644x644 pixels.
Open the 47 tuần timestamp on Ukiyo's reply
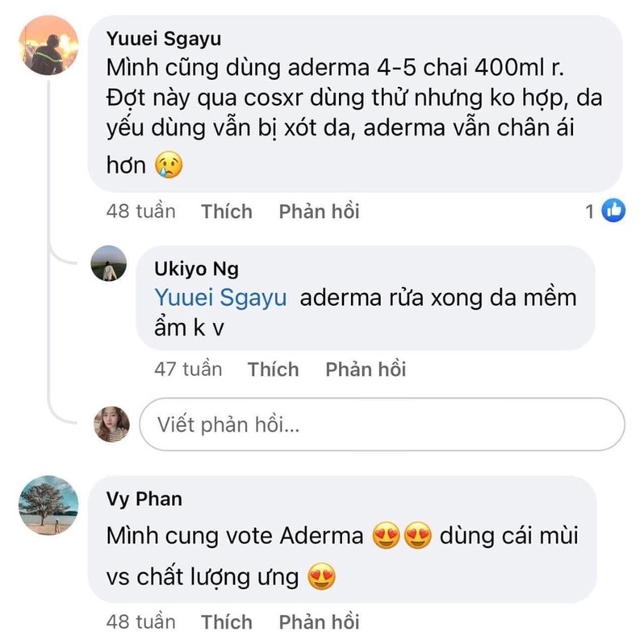187,370
